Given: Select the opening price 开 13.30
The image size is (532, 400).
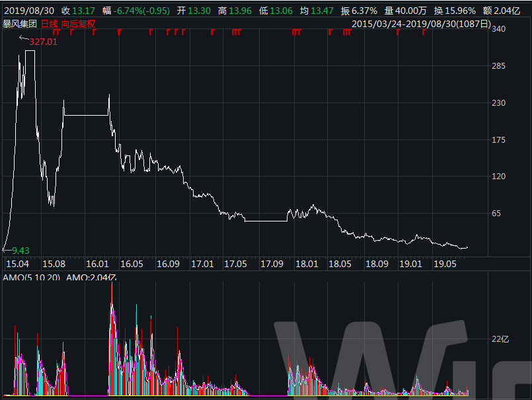Looking at the screenshot, I should click(x=194, y=11).
